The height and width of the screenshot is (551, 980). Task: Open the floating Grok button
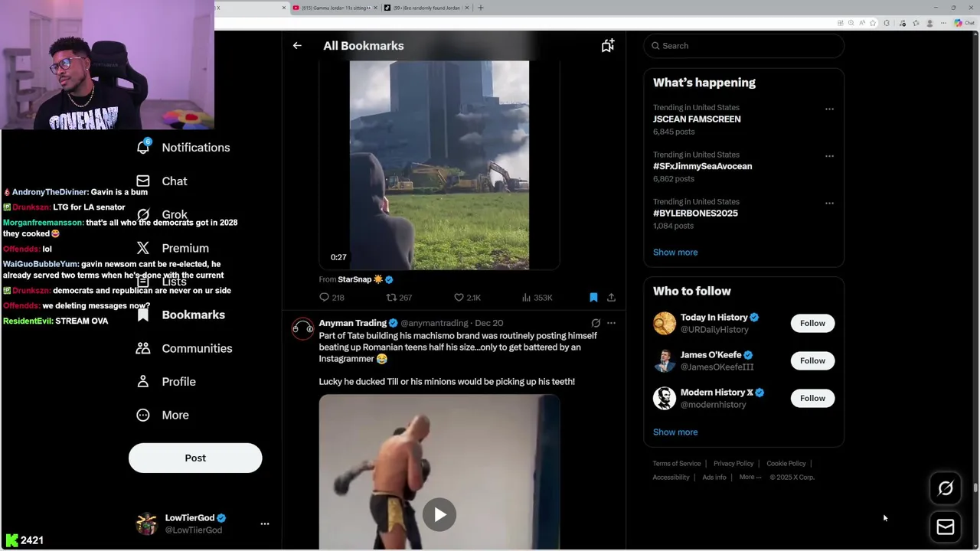[x=946, y=489]
